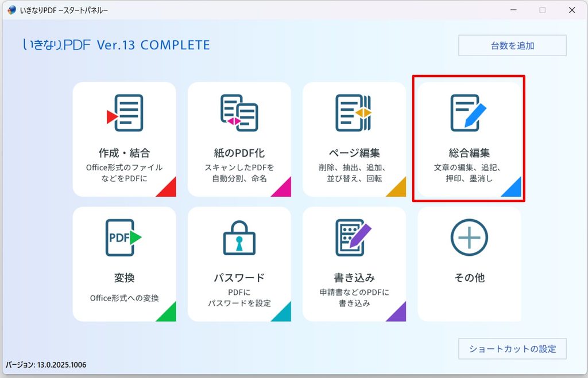Click the パスワード title text
The image size is (588, 378).
click(239, 278)
